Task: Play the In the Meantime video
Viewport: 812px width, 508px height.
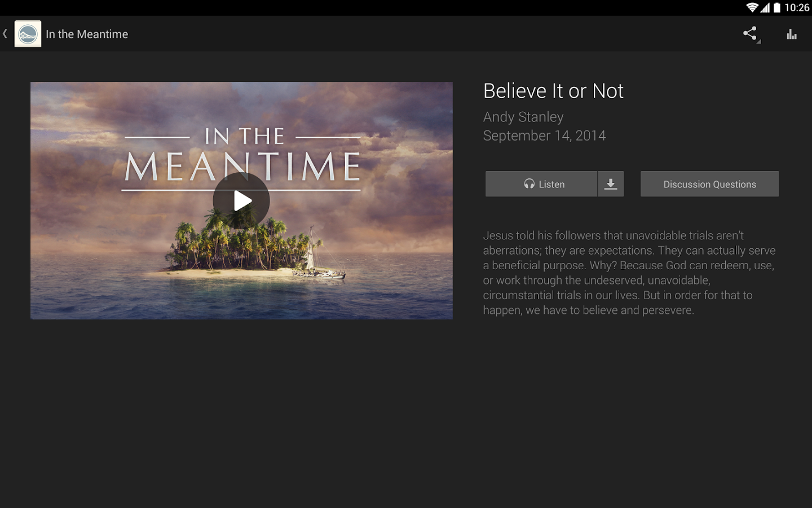Action: [x=241, y=200]
